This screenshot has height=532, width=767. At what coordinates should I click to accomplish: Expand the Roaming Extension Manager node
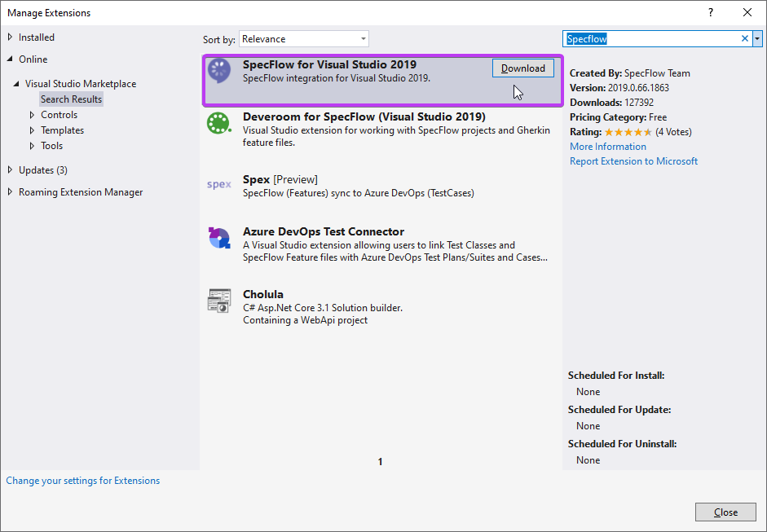11,192
